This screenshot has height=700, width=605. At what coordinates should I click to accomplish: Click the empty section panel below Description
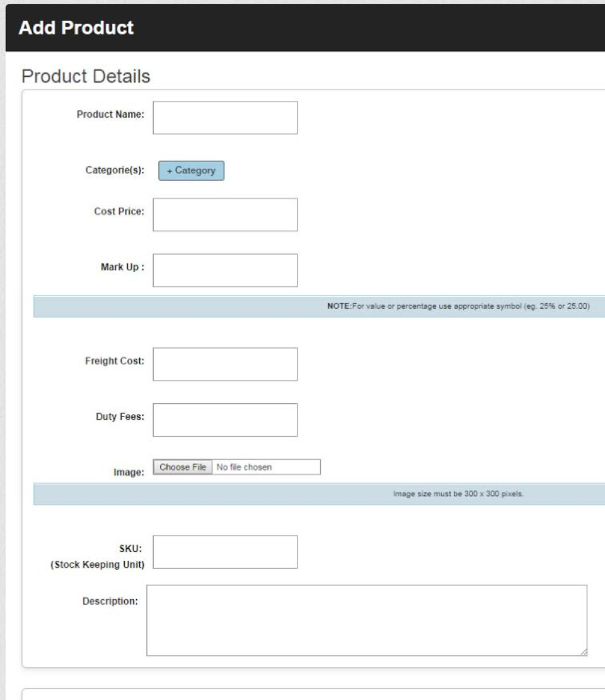(302, 692)
